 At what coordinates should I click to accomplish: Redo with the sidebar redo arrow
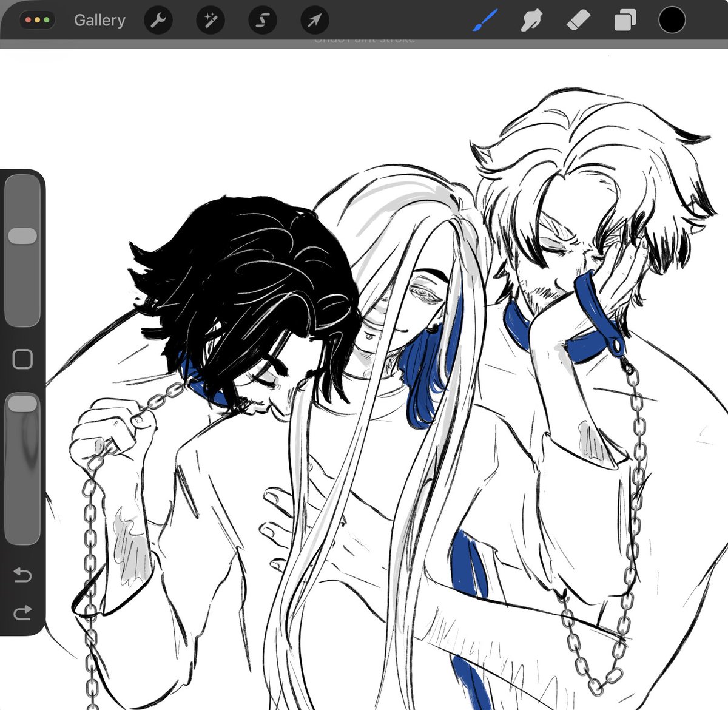tap(22, 613)
